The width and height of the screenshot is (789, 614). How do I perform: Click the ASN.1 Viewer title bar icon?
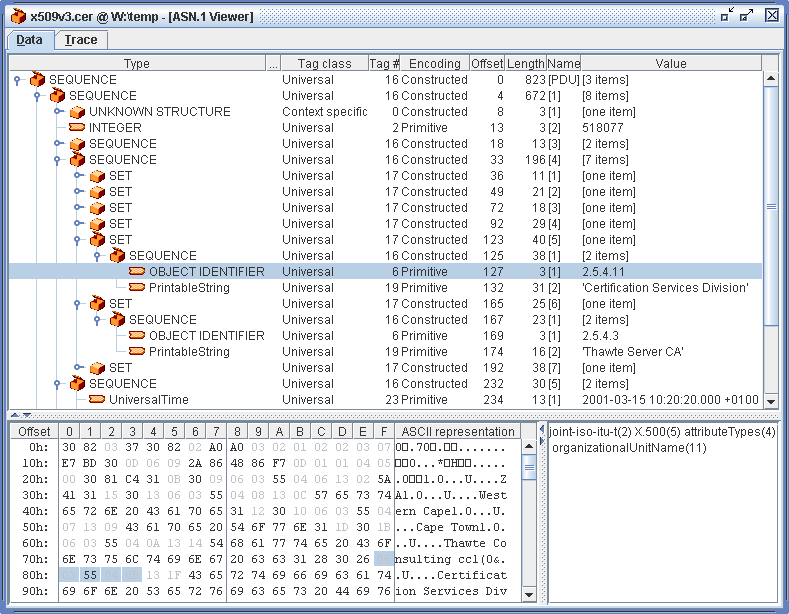pos(18,16)
